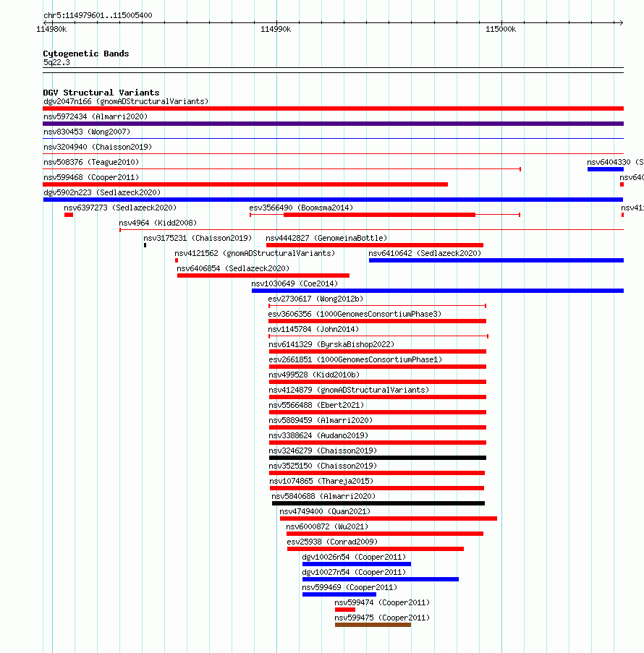The image size is (644, 653).
Task: Click the DGV Structural Variants track title
Action: point(101,93)
